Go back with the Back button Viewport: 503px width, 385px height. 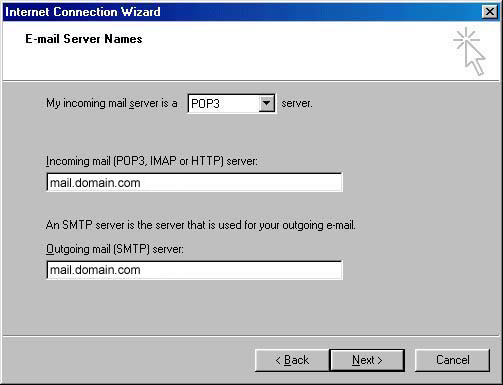292,360
